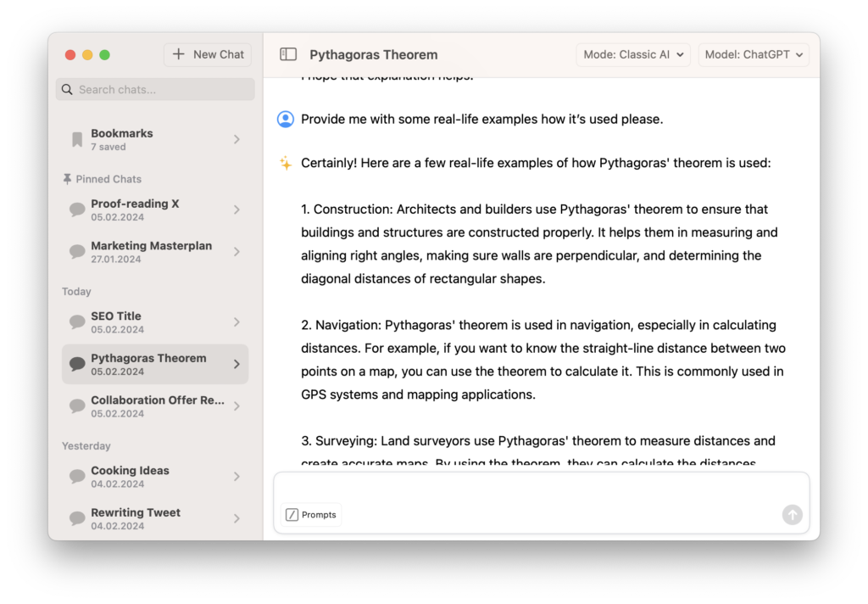Click chevron on Rewriting Tweet row
This screenshot has height=604, width=868.
[x=237, y=518]
